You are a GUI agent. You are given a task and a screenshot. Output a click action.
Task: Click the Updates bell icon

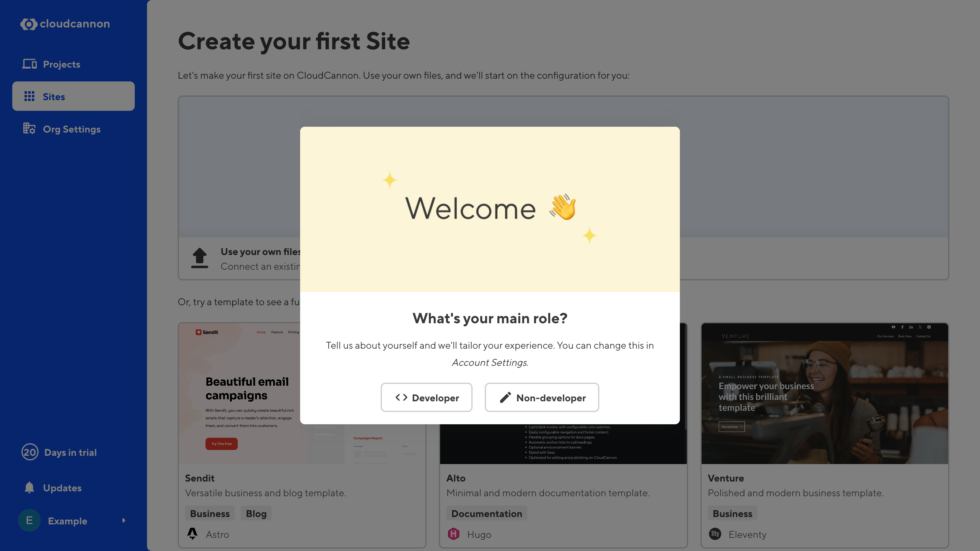click(29, 487)
